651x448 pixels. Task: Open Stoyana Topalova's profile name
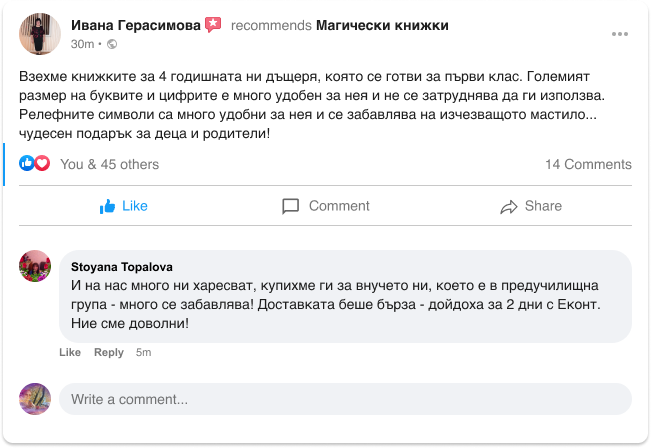(122, 267)
